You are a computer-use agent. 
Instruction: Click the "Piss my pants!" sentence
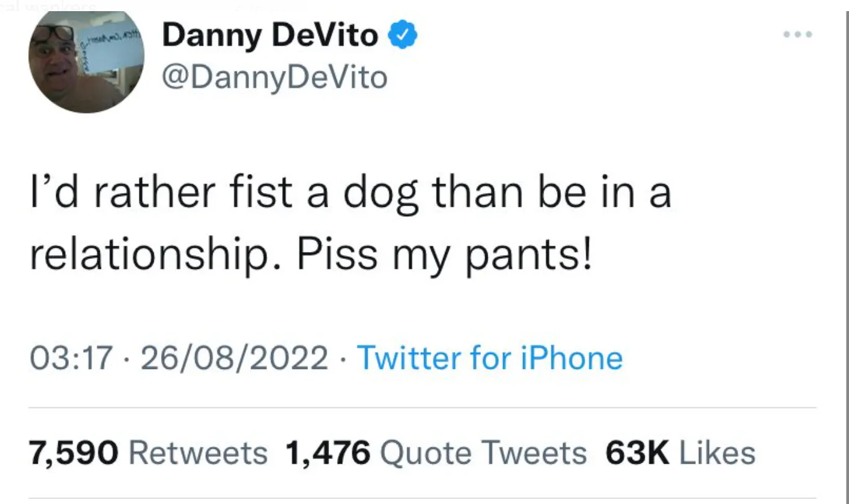444,254
